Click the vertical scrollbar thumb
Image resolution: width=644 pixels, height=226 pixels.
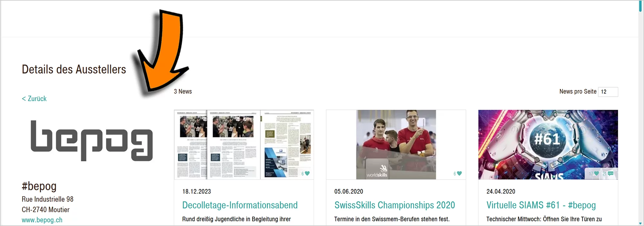[640, 6]
